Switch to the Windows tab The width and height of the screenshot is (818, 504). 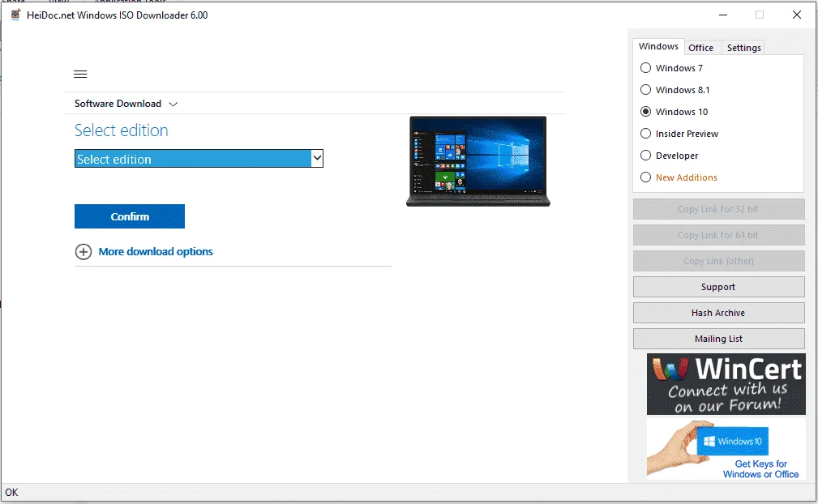pos(658,46)
